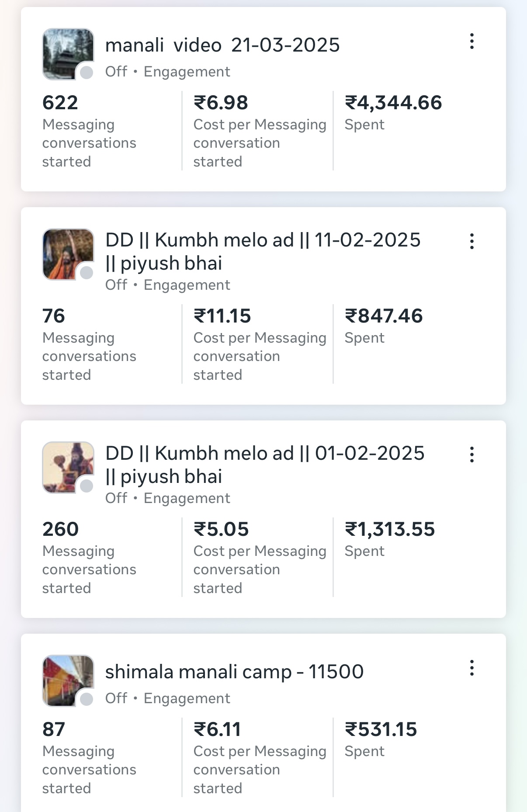Open options menu for Kumbh melo 11-02-2025 ad
The width and height of the screenshot is (527, 812).
pos(472,241)
